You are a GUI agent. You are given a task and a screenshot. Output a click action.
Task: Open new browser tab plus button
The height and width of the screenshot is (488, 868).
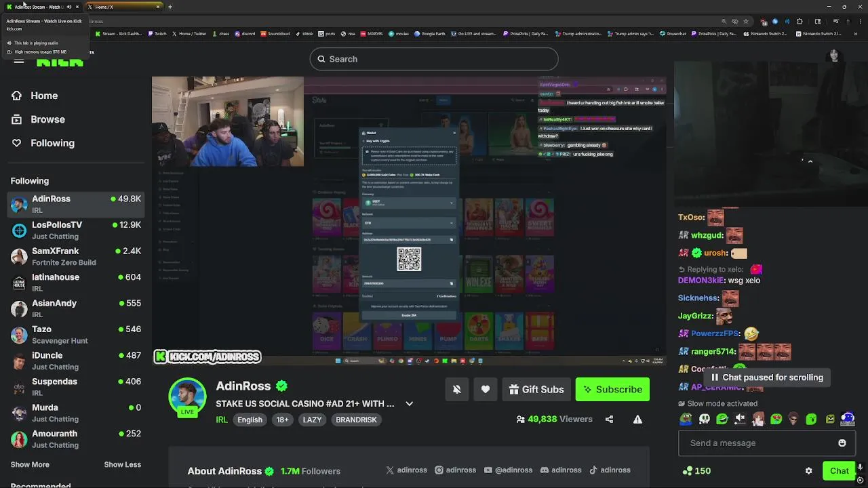(x=170, y=7)
